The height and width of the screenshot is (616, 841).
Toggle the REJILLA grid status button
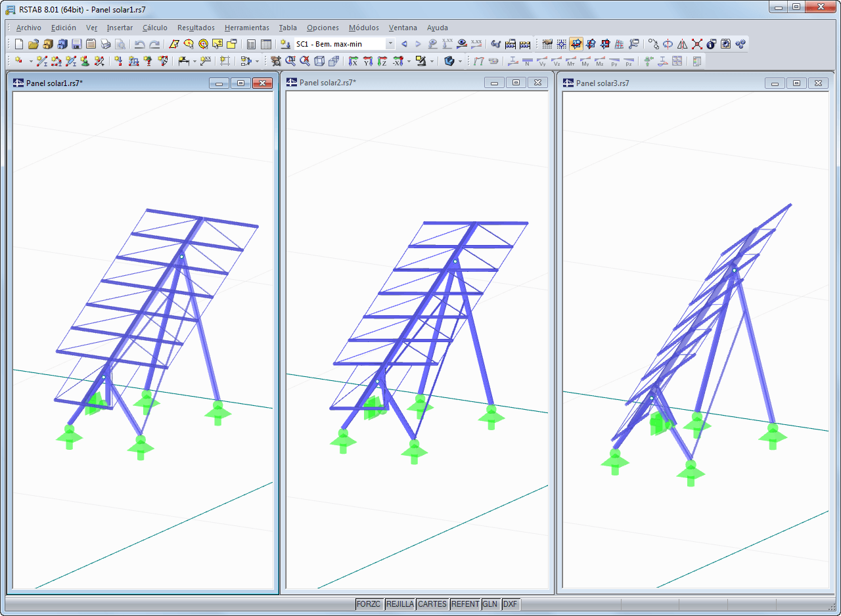tap(400, 604)
